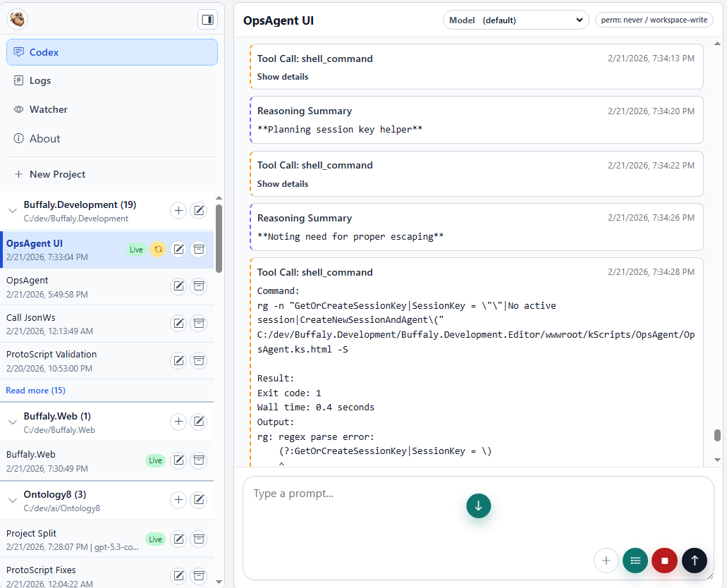Add a new session under Buffaly.Web

(178, 421)
